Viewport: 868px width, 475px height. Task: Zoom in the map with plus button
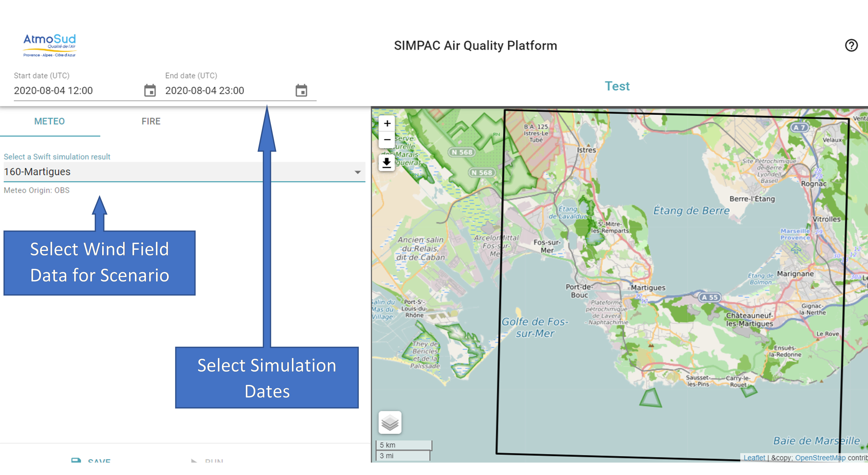click(387, 123)
